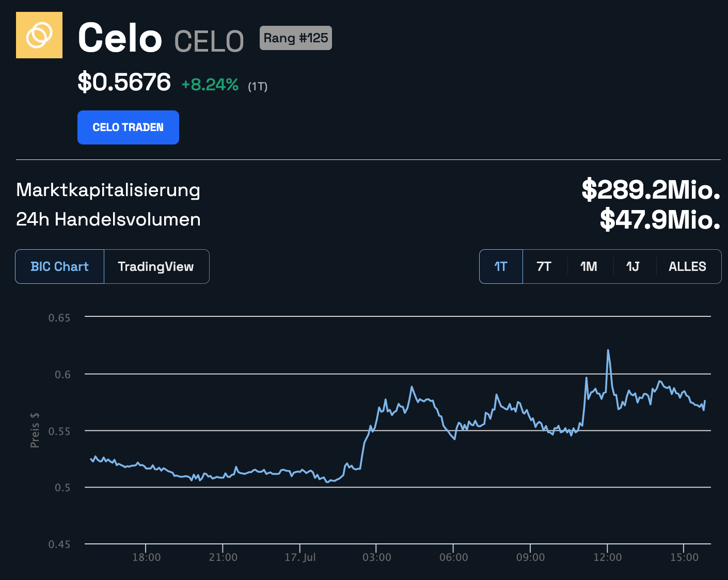Click the 03:00 time axis label

pyautogui.click(x=376, y=557)
